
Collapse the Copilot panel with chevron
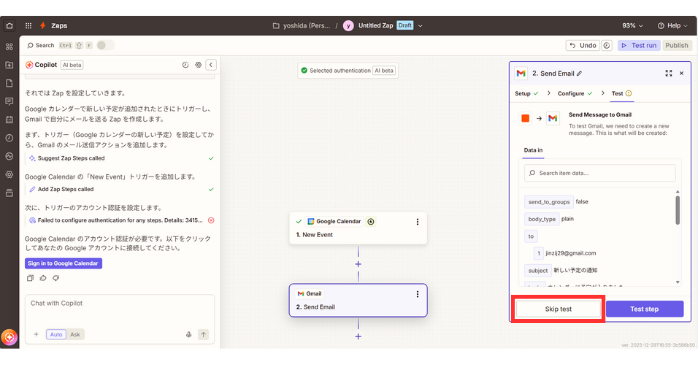211,65
